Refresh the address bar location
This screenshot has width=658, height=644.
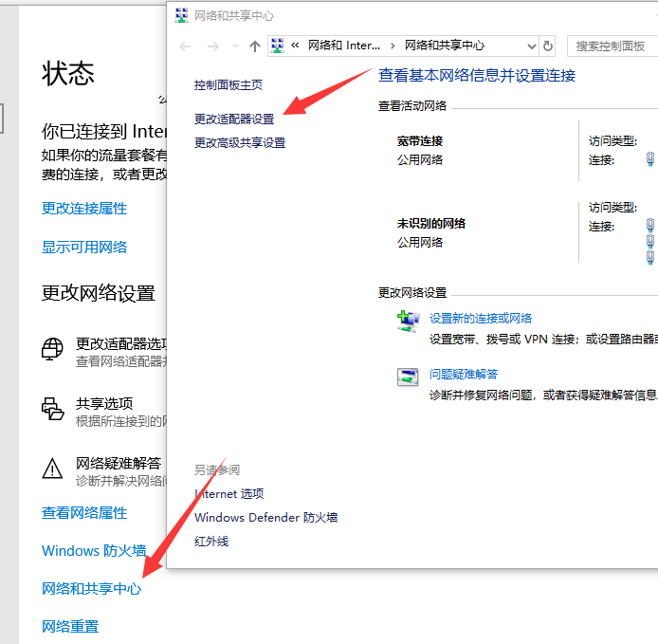[547, 46]
